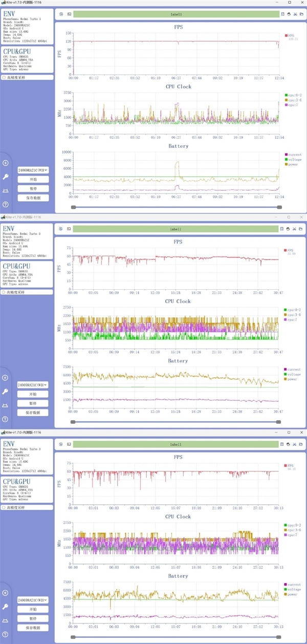Click bookmark icon in middle window toolbar
Viewport: 307px width, 644px height.
pos(283,229)
